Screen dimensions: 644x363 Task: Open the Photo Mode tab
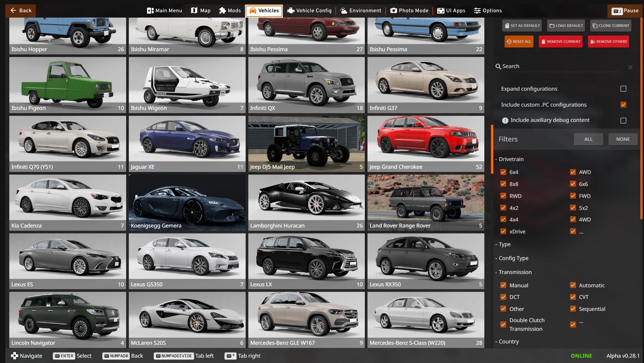(409, 11)
